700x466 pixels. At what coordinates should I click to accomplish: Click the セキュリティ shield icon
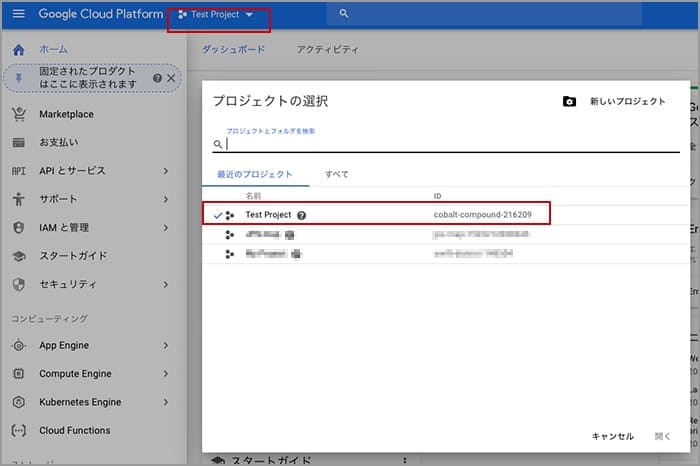pos(19,284)
